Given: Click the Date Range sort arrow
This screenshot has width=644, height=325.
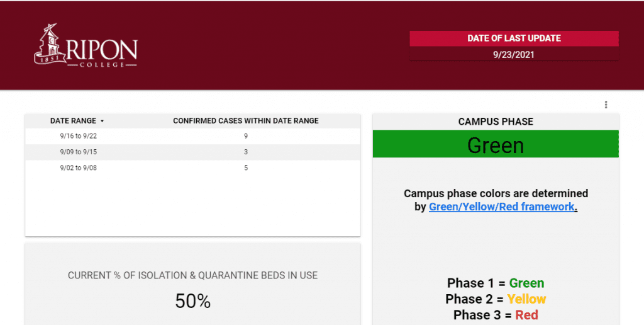Looking at the screenshot, I should click(x=103, y=121).
